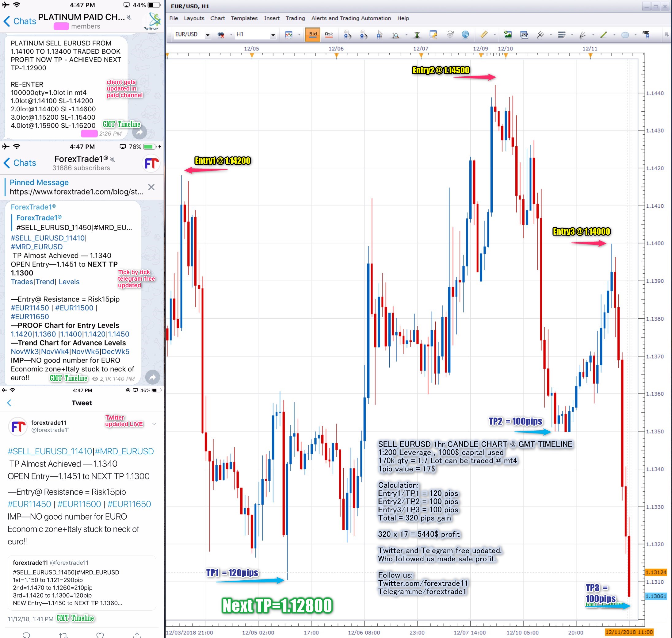Select the zoom-with-cursor tool
672x638 pixels.
[x=380, y=35]
